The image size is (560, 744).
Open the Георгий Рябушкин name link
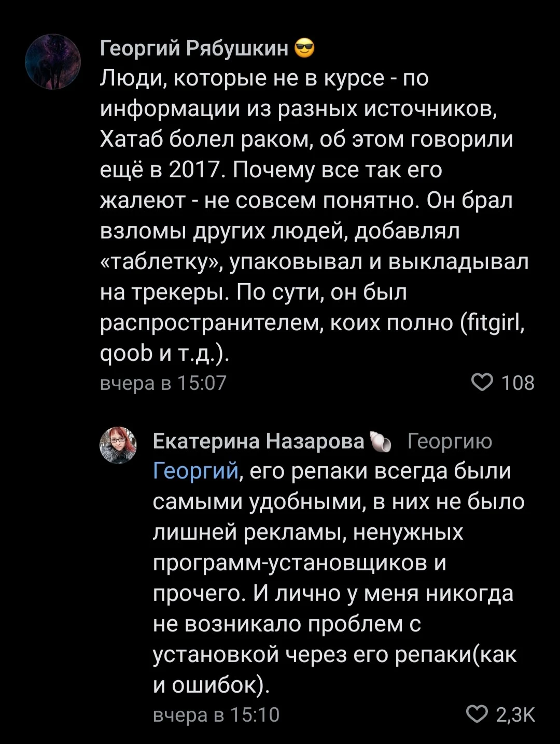tap(194, 48)
